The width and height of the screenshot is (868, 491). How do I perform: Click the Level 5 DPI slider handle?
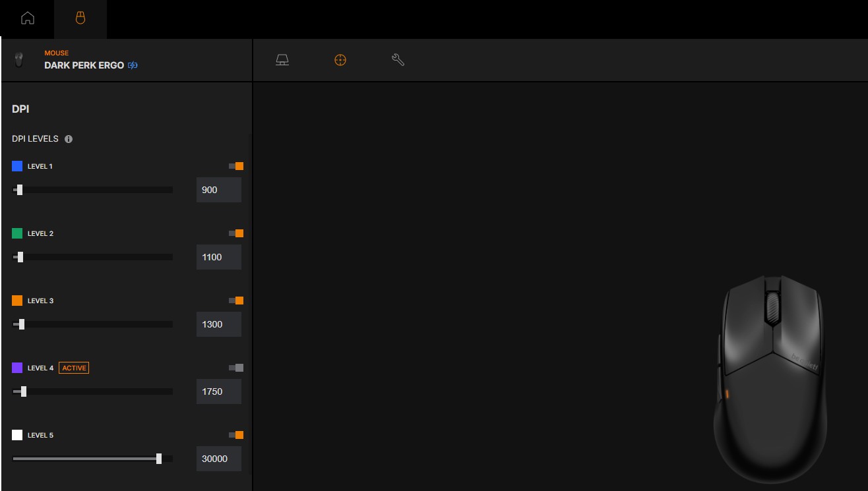tap(159, 459)
